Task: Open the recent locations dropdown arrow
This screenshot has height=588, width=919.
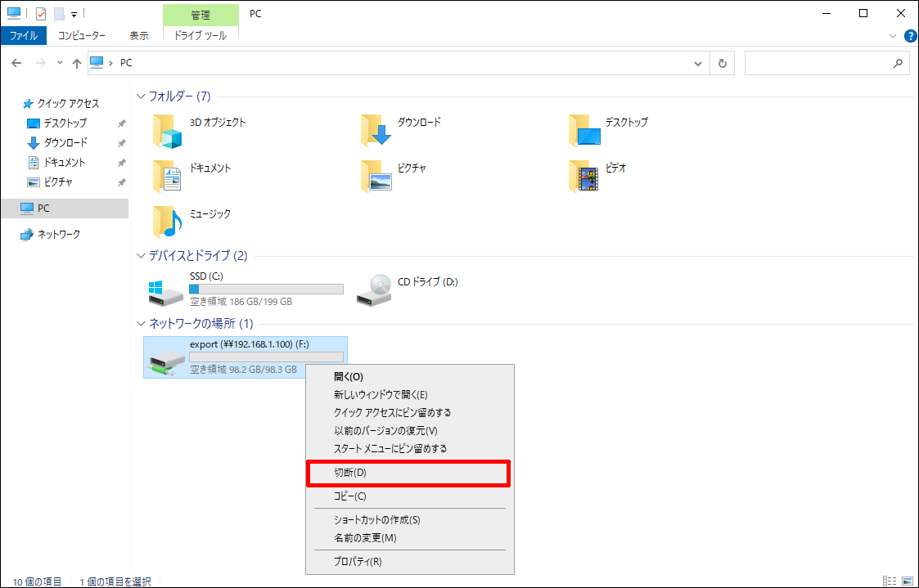Action: (60, 63)
